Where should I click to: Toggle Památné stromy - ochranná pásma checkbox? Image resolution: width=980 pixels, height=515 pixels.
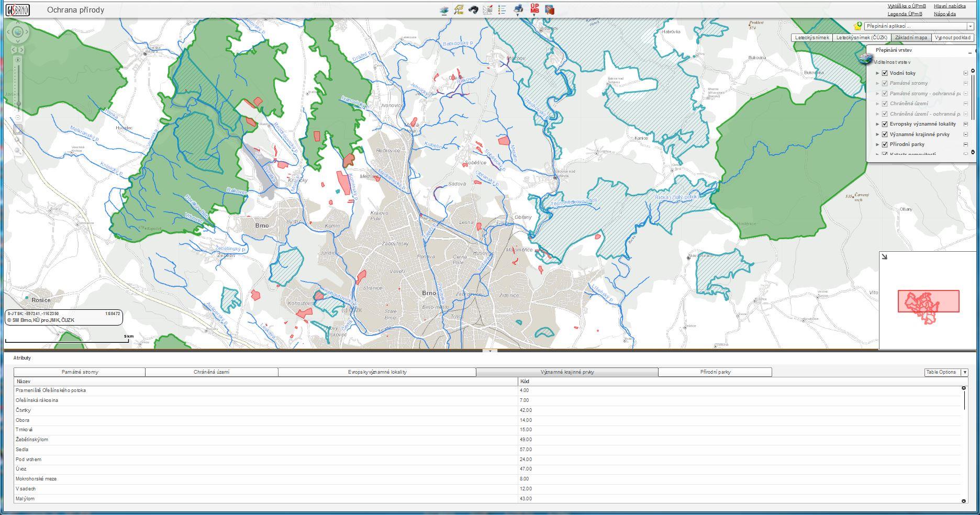pos(885,94)
